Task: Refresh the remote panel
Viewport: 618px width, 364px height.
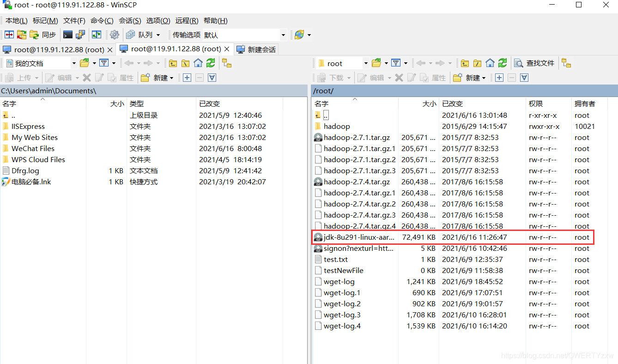Action: point(503,63)
